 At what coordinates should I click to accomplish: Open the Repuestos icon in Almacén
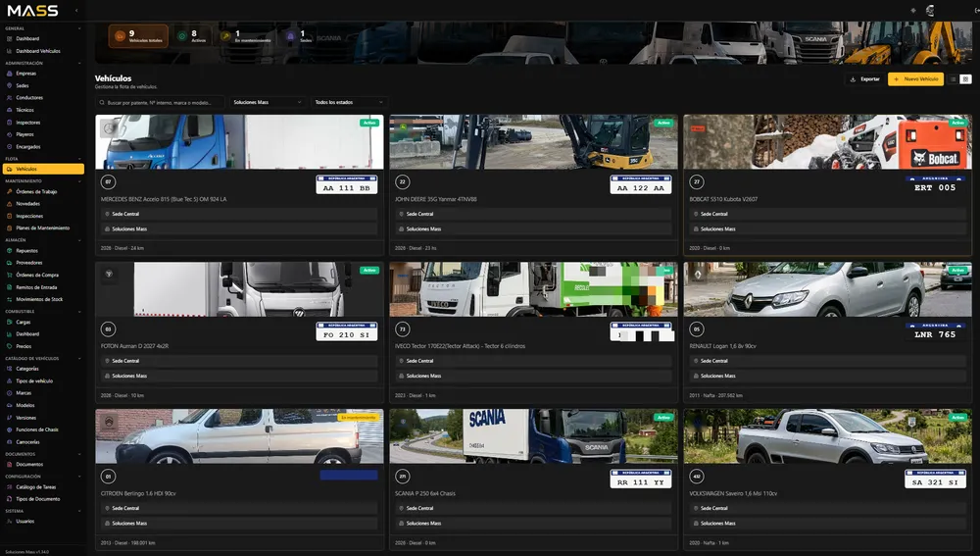10,251
